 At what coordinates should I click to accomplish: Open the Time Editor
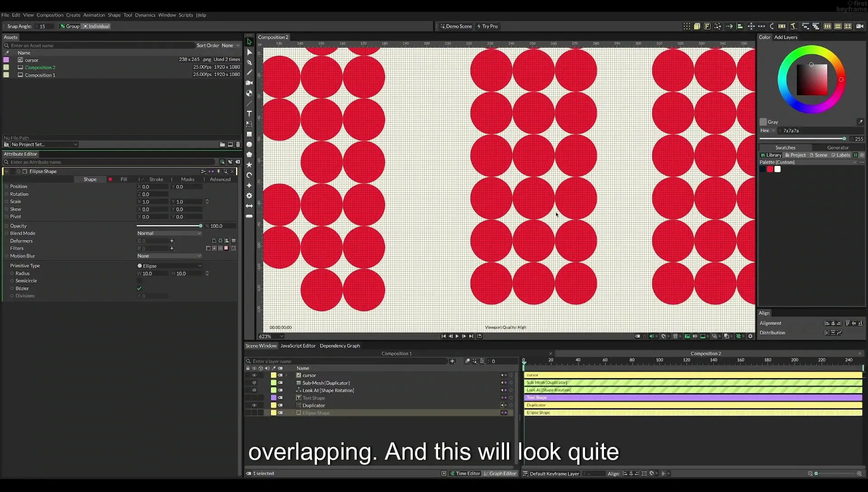pos(465,473)
